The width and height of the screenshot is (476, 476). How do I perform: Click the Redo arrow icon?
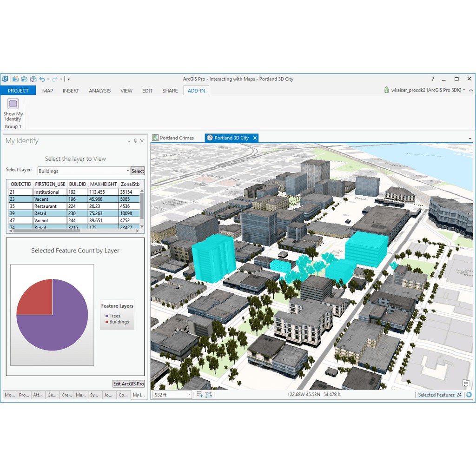(x=55, y=79)
